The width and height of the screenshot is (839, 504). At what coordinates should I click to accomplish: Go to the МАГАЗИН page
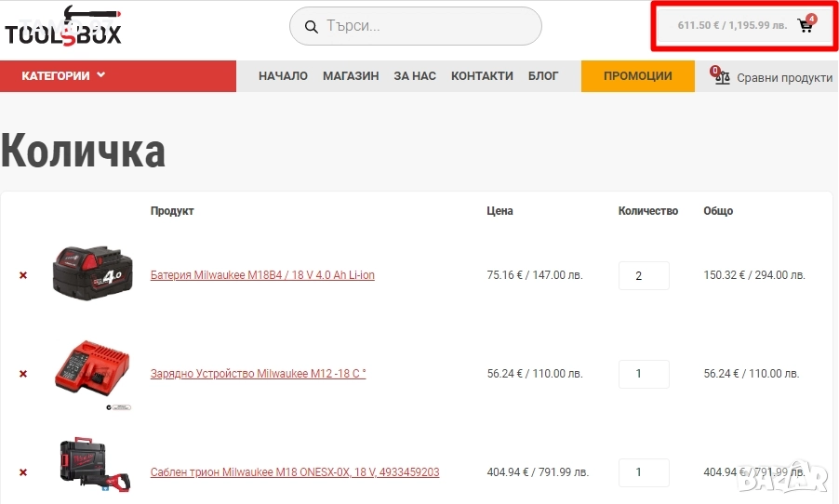[x=351, y=76]
